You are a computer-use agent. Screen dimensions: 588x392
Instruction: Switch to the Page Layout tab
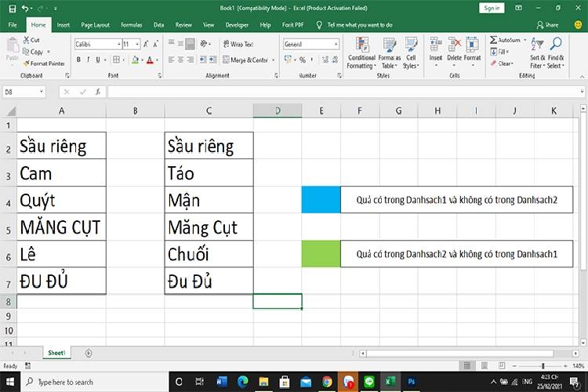pyautogui.click(x=95, y=25)
